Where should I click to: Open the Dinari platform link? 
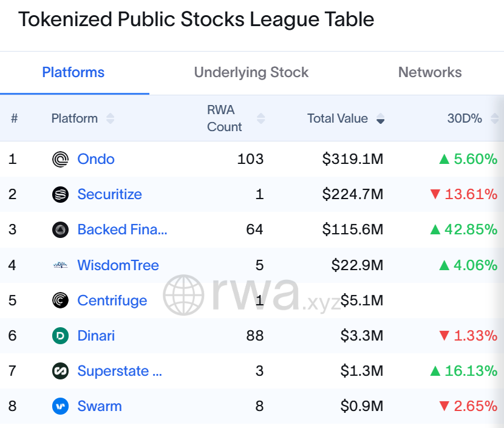click(x=95, y=336)
